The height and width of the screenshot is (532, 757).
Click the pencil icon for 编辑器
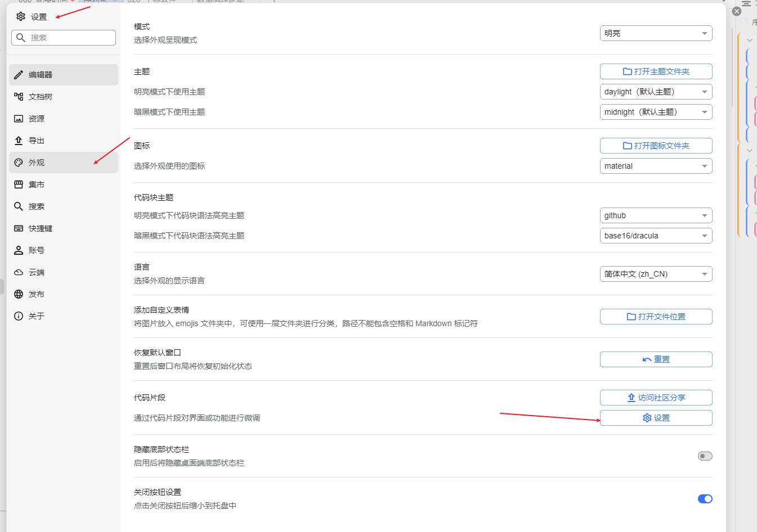point(19,75)
